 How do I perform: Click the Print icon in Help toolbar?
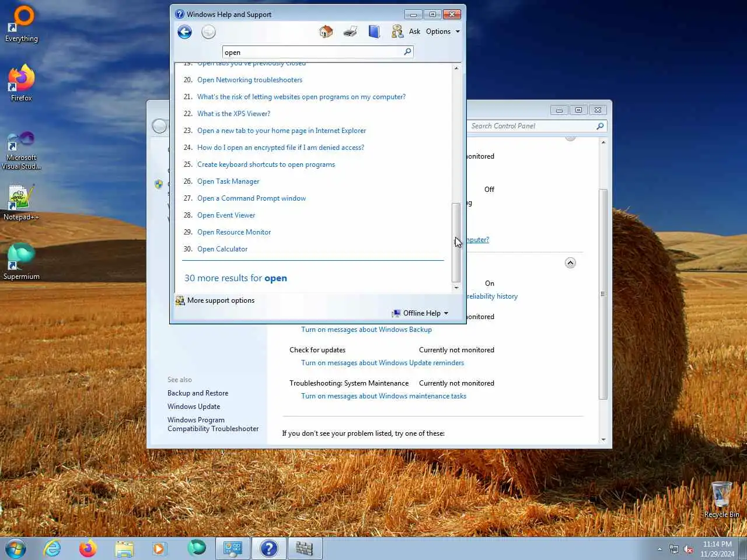350,32
